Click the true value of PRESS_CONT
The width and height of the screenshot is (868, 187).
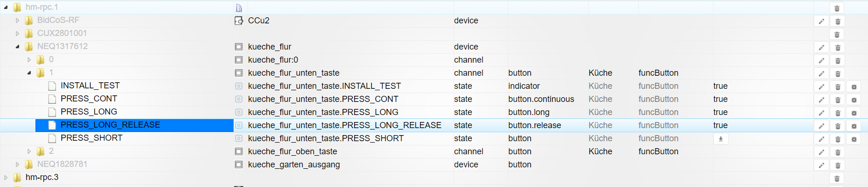pyautogui.click(x=720, y=99)
